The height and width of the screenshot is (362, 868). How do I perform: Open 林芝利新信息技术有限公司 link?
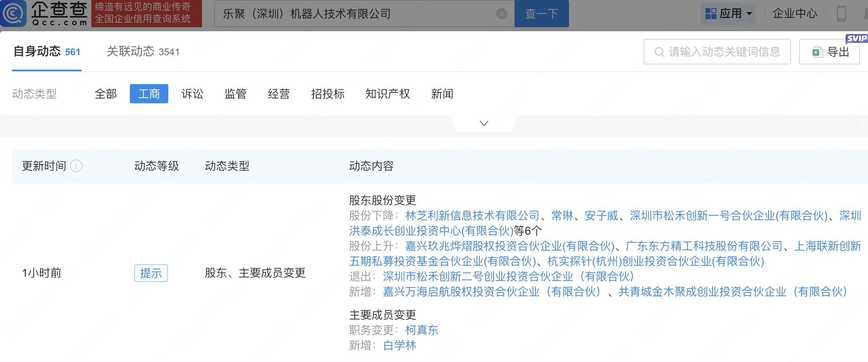coord(472,215)
